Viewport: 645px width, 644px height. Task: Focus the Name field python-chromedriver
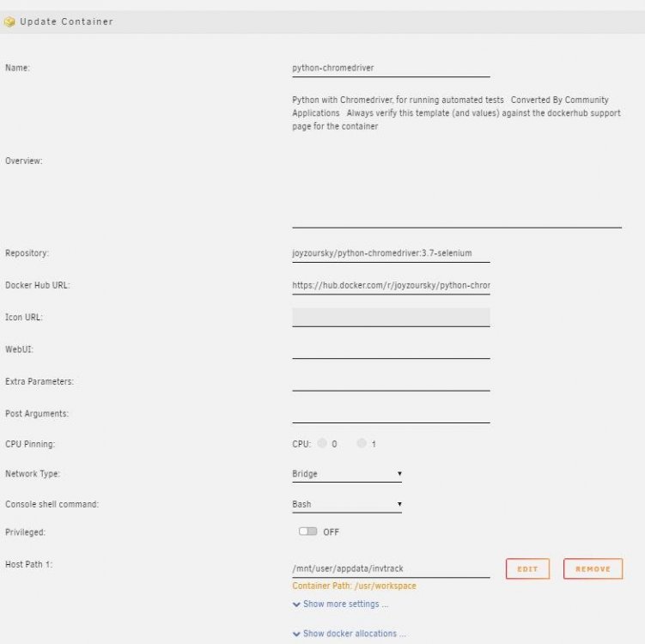click(x=391, y=68)
